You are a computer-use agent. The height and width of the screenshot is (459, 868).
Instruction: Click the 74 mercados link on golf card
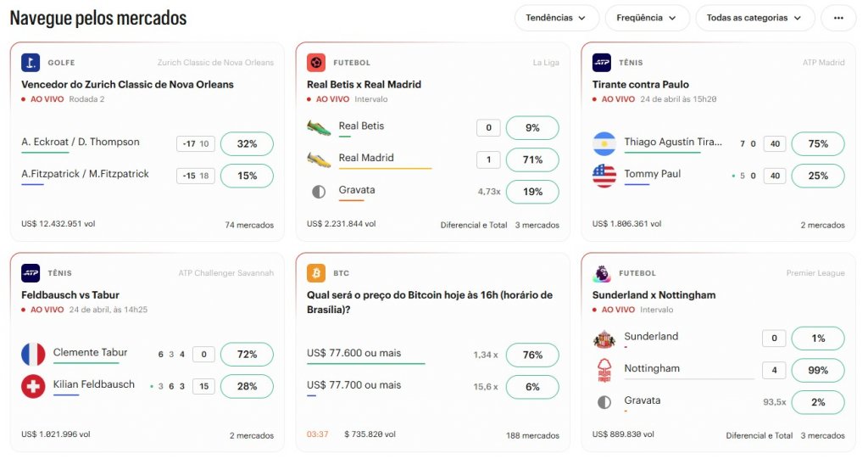[x=249, y=225]
